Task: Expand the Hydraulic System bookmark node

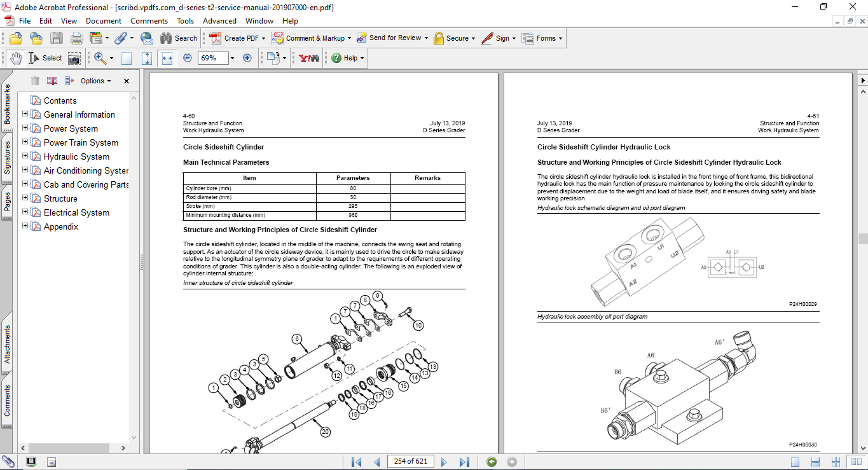Action: 25,156
